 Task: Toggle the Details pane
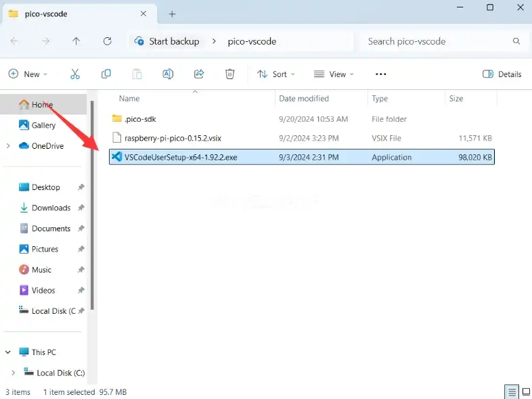click(x=502, y=74)
